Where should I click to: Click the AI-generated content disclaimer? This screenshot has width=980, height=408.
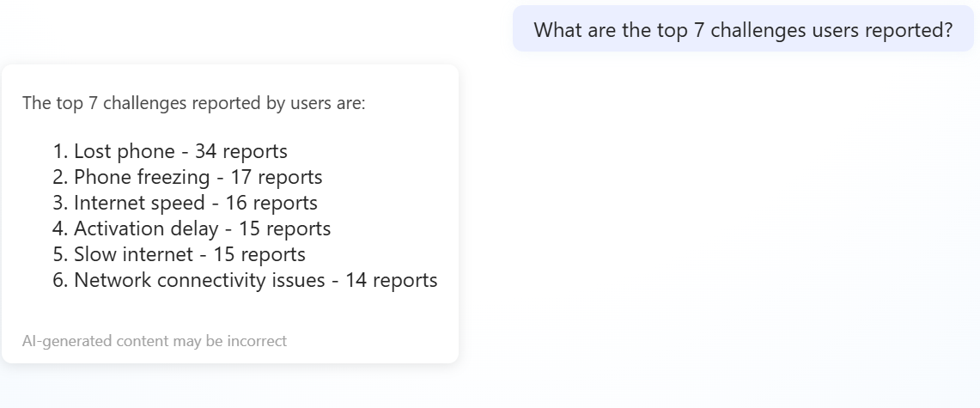point(155,341)
